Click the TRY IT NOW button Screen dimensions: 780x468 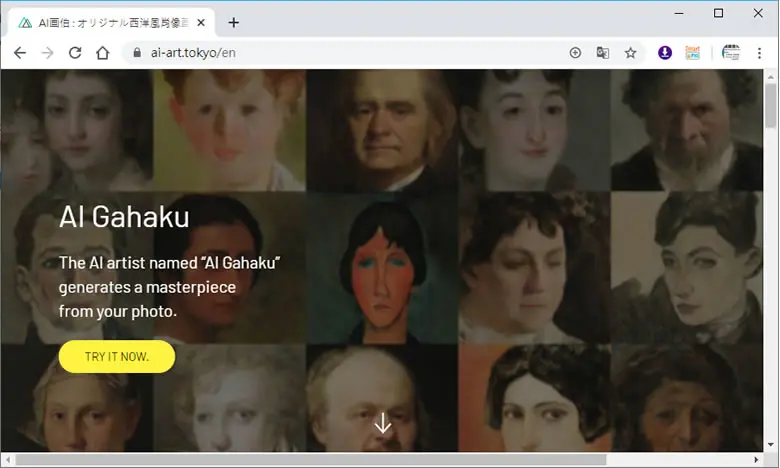[x=117, y=357]
